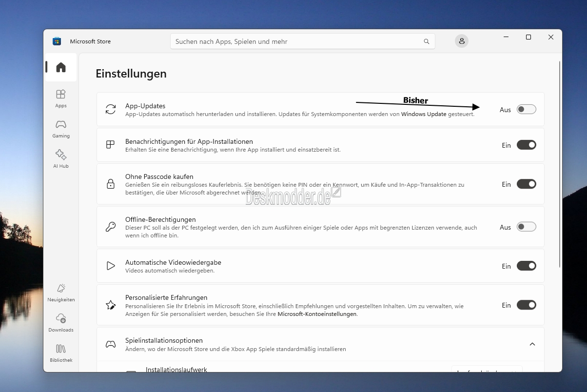Disable the Ohne Passcode kaufen toggle

pyautogui.click(x=527, y=184)
